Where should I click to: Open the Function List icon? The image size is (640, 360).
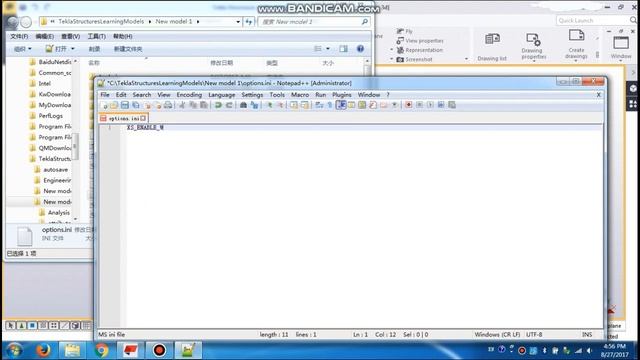coord(373,105)
